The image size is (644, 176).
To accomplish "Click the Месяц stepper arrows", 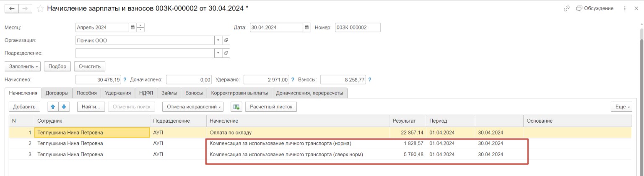I will point(140,28).
